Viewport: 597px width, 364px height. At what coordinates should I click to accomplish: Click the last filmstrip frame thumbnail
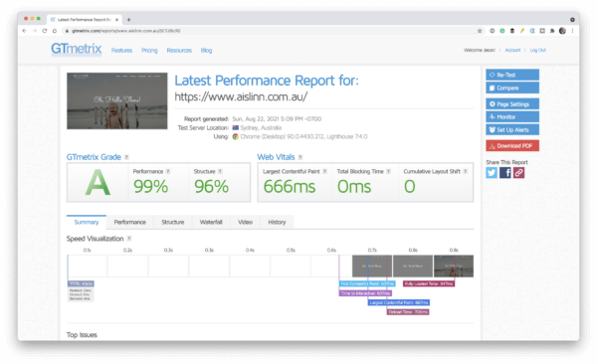click(x=454, y=267)
